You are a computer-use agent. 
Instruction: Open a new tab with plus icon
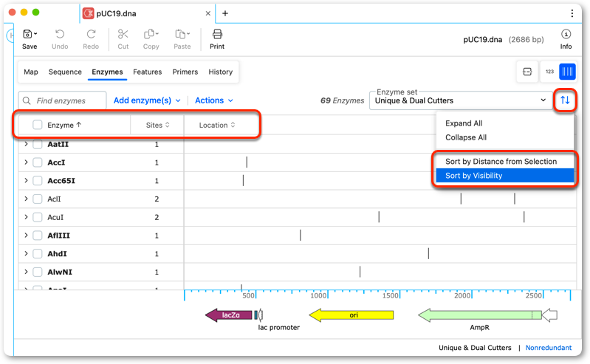pyautogui.click(x=225, y=13)
